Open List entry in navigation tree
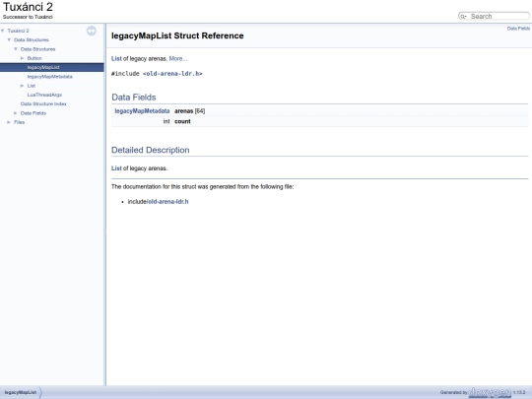532x399 pixels. 32,86
